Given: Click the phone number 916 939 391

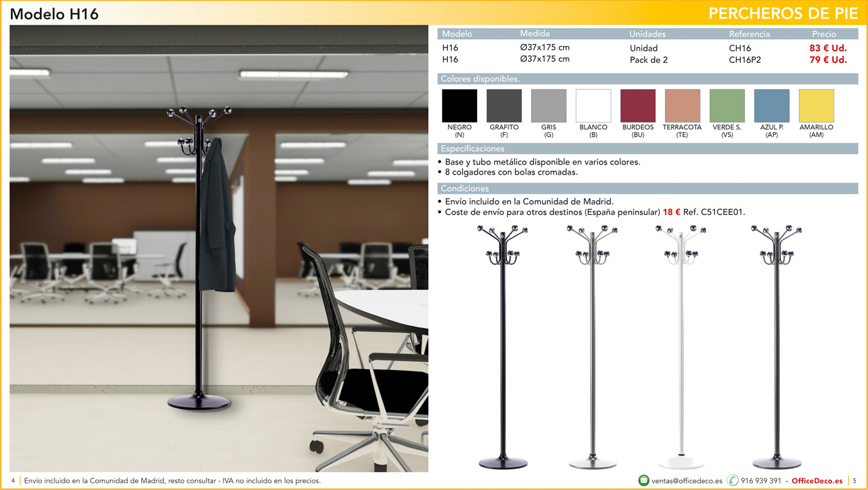Looking at the screenshot, I should tap(761, 481).
